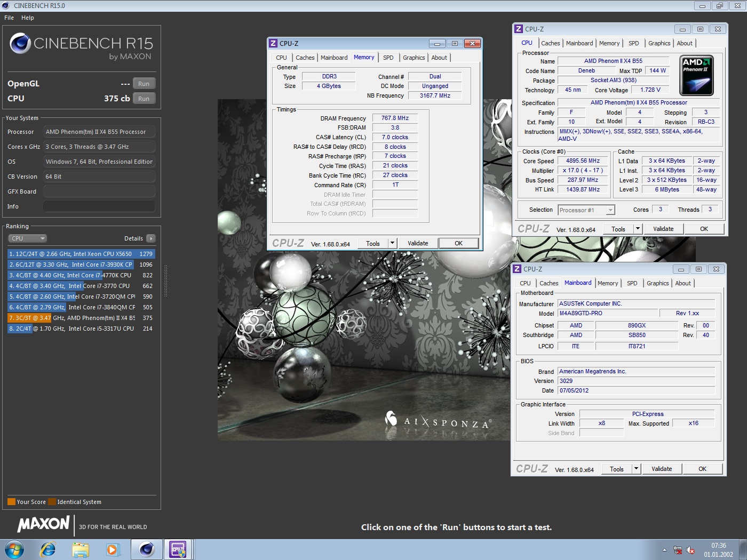Click Cinebench title bar app icon

(6, 5)
